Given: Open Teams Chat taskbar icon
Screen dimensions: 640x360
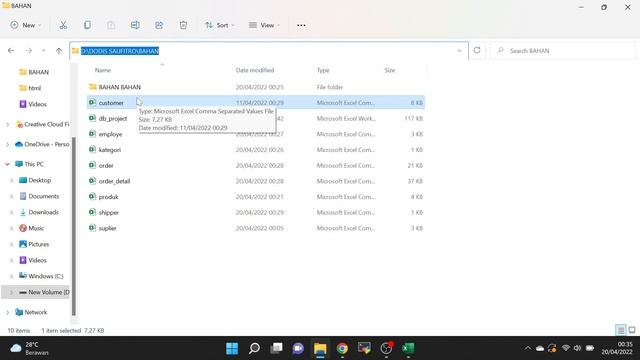Looking at the screenshot, I should pos(298,348).
